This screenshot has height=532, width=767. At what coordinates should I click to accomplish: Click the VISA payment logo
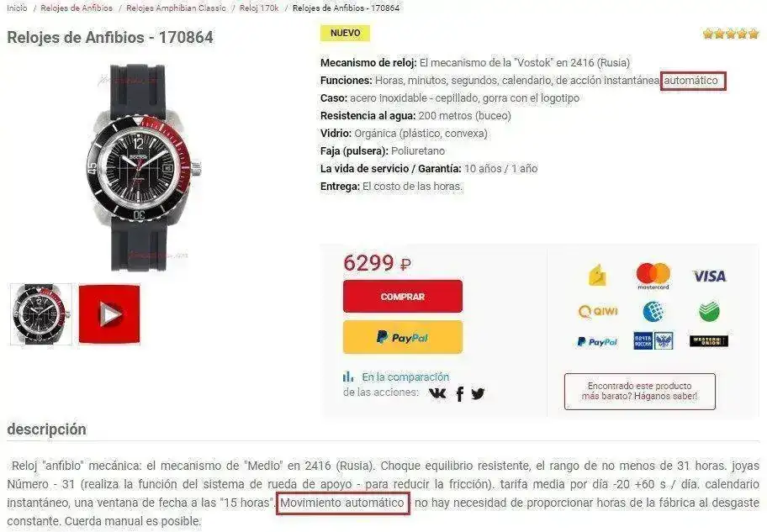(x=709, y=277)
